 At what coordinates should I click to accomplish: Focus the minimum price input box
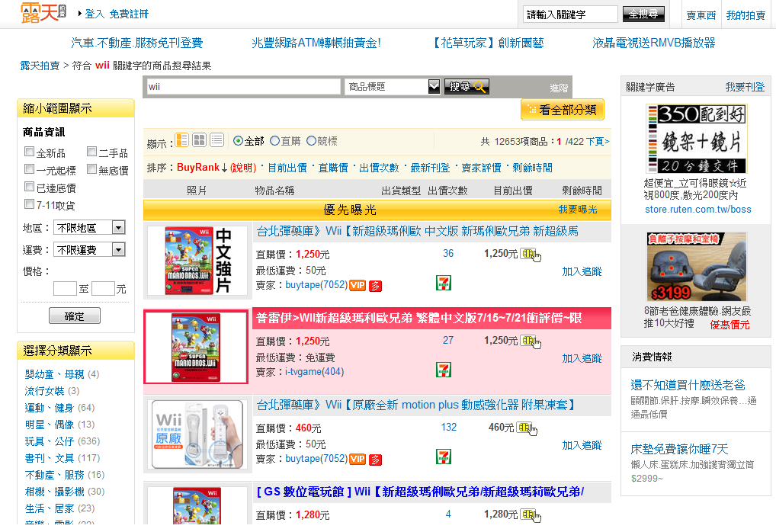[x=65, y=289]
